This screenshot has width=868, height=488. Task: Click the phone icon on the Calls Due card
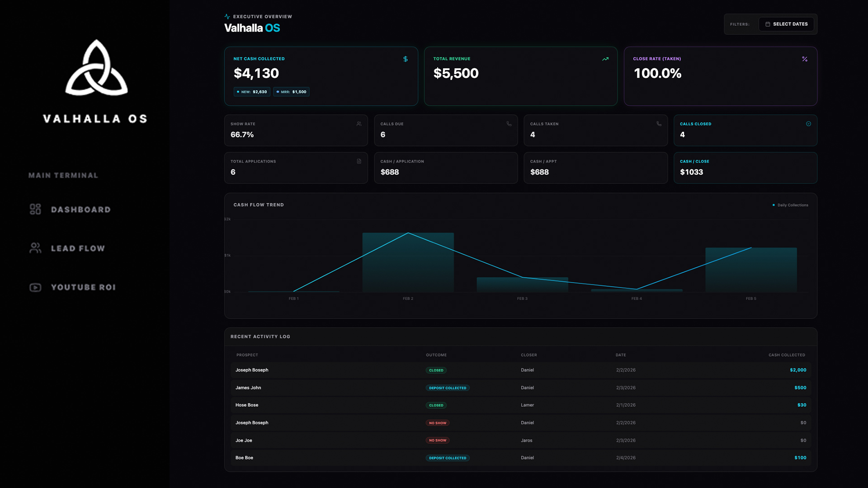509,124
